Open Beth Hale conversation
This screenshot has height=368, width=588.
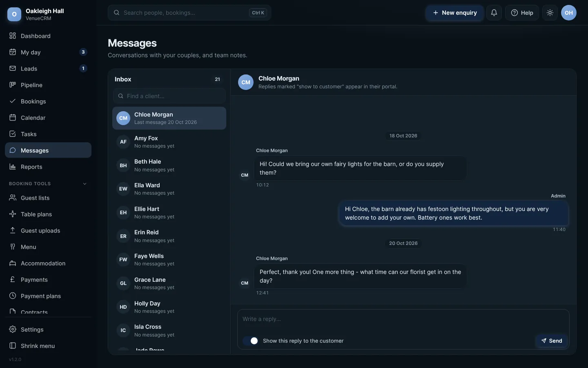tap(169, 166)
